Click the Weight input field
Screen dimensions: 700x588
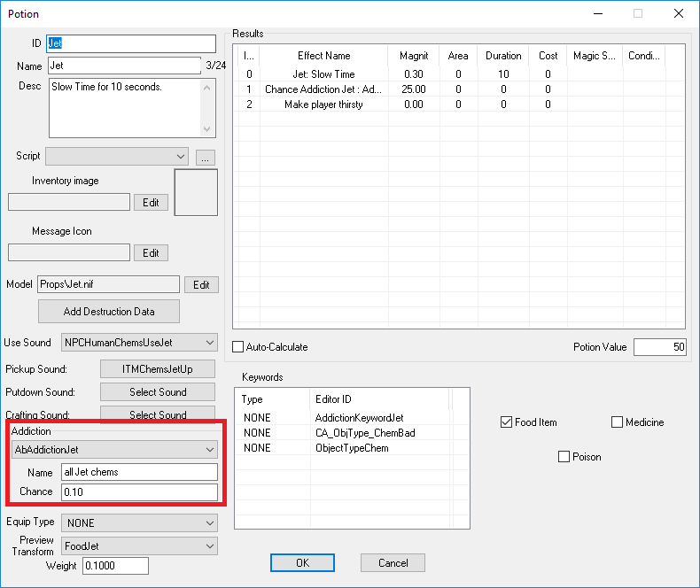pyautogui.click(x=115, y=566)
